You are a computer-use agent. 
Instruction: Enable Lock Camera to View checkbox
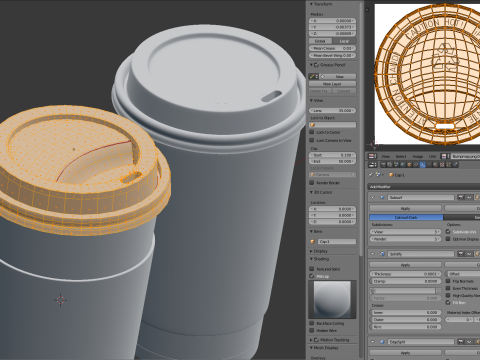pos(312,140)
